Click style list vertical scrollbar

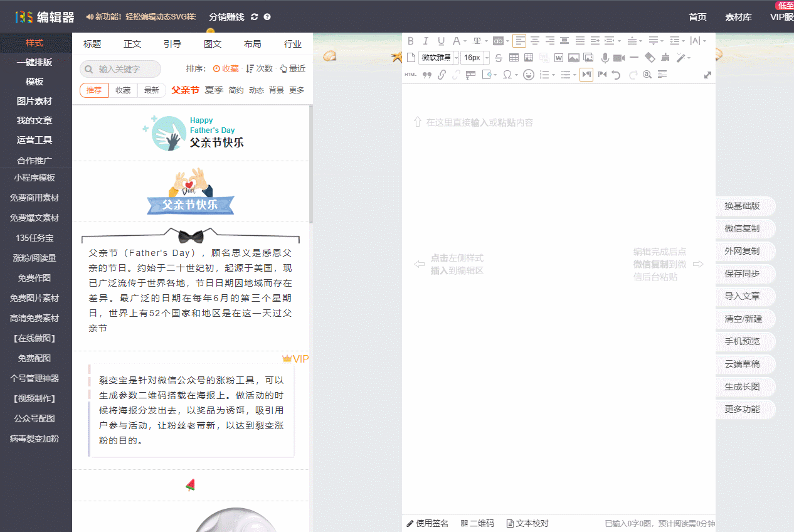point(311,163)
